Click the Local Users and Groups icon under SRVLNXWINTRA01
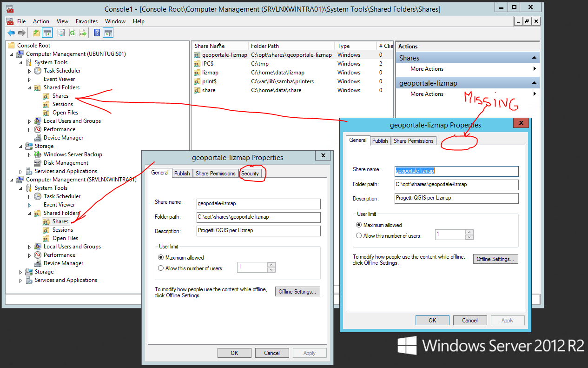588x368 pixels. pyautogui.click(x=38, y=247)
